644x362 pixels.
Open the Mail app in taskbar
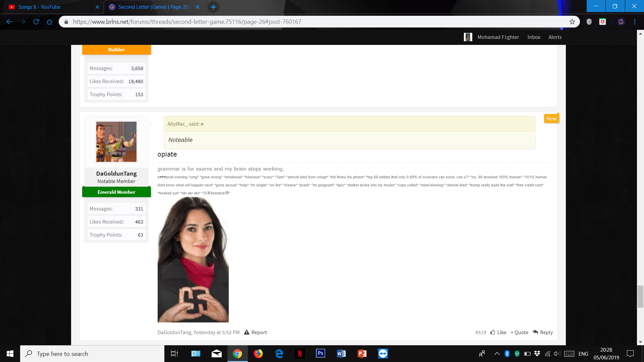click(217, 354)
